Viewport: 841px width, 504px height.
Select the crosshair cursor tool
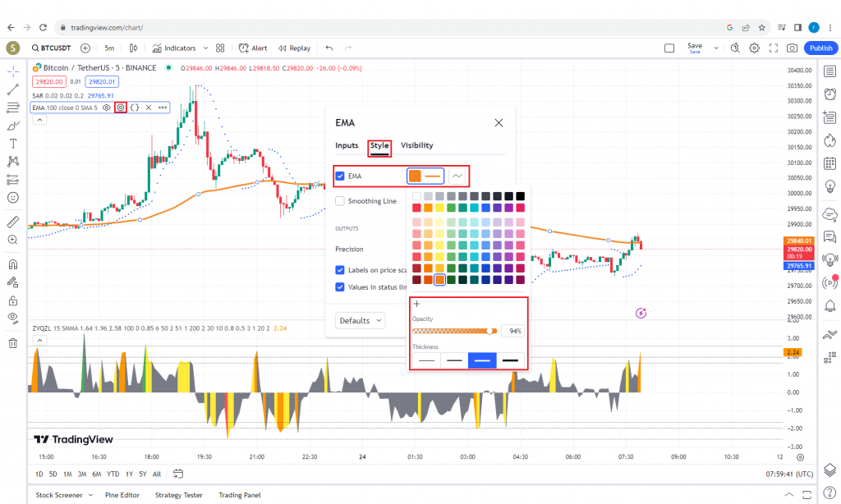tap(13, 71)
